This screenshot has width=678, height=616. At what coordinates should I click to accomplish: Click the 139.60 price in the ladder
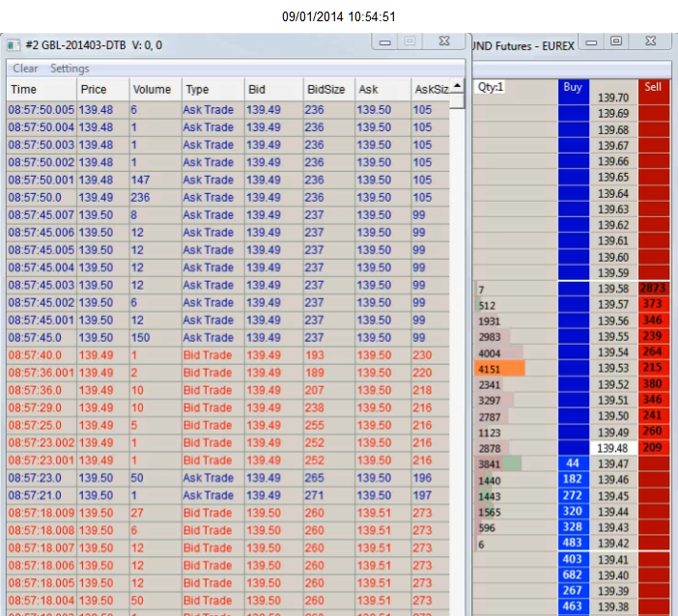(613, 257)
